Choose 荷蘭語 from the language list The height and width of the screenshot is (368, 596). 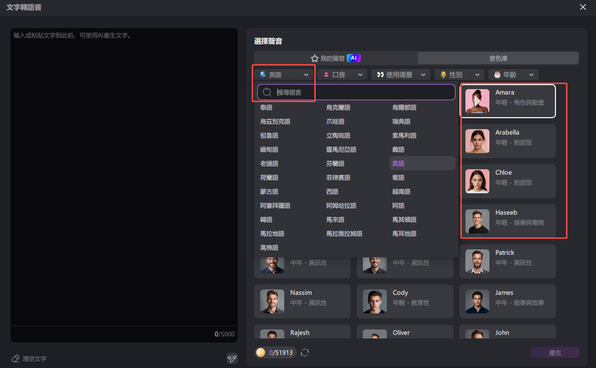269,178
